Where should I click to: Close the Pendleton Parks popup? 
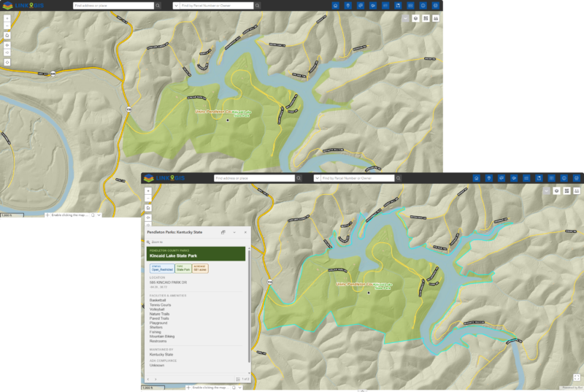click(x=245, y=232)
